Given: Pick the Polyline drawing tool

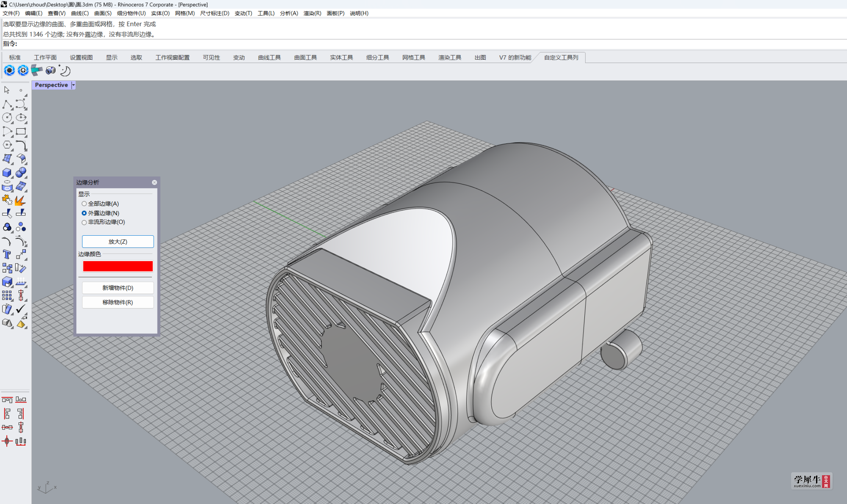Looking at the screenshot, I should [x=7, y=104].
